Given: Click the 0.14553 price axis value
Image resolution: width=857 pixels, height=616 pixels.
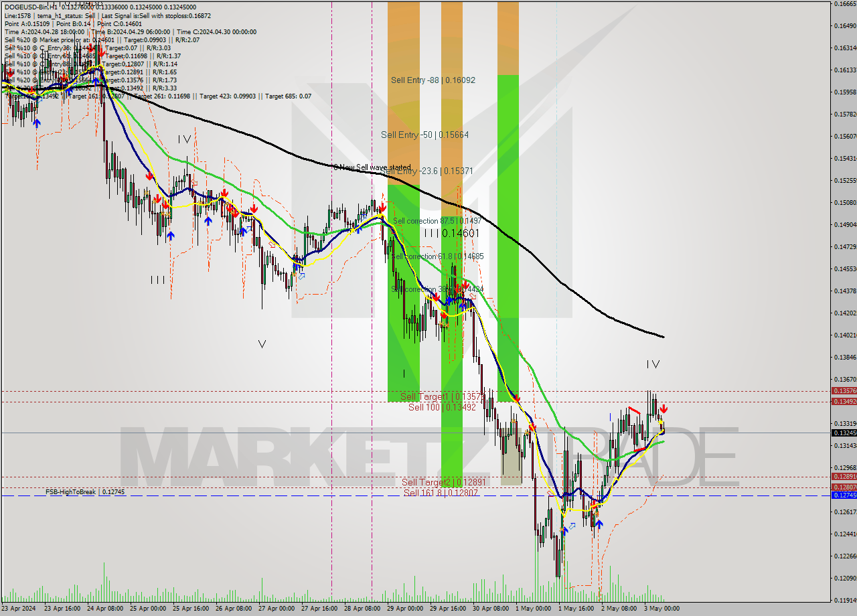Looking at the screenshot, I should 845,268.
